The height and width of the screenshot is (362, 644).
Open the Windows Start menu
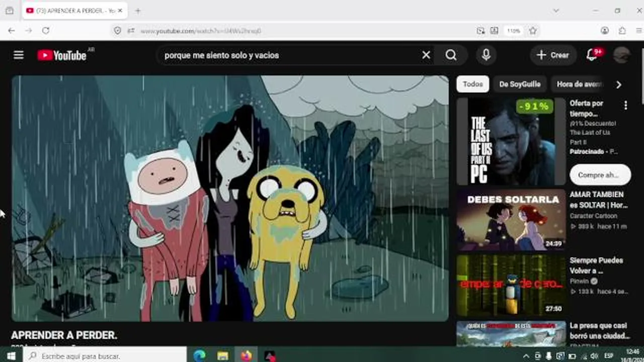(x=12, y=355)
